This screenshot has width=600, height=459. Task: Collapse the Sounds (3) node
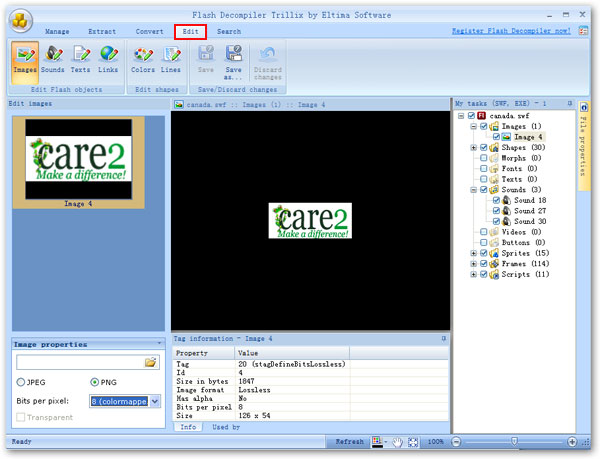pyautogui.click(x=473, y=189)
